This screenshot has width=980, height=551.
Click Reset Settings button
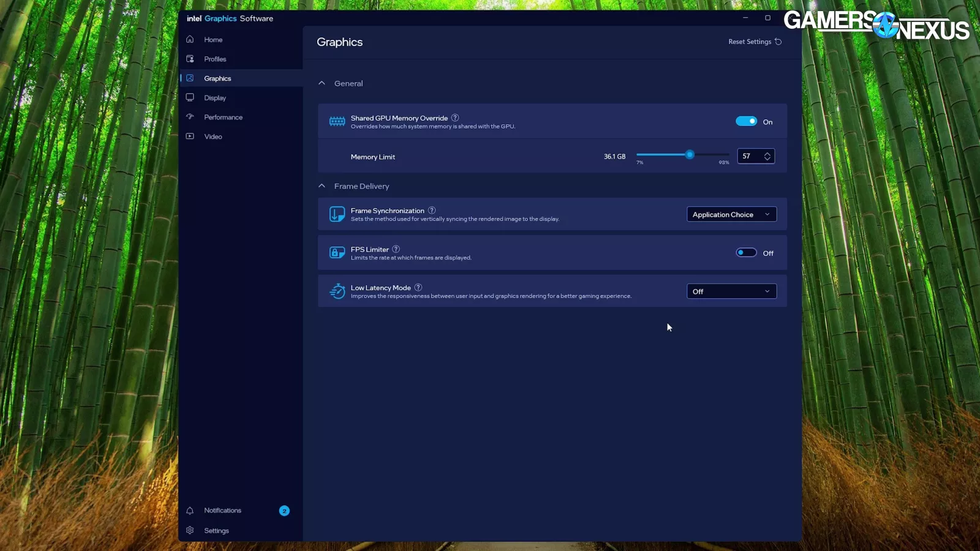(755, 42)
